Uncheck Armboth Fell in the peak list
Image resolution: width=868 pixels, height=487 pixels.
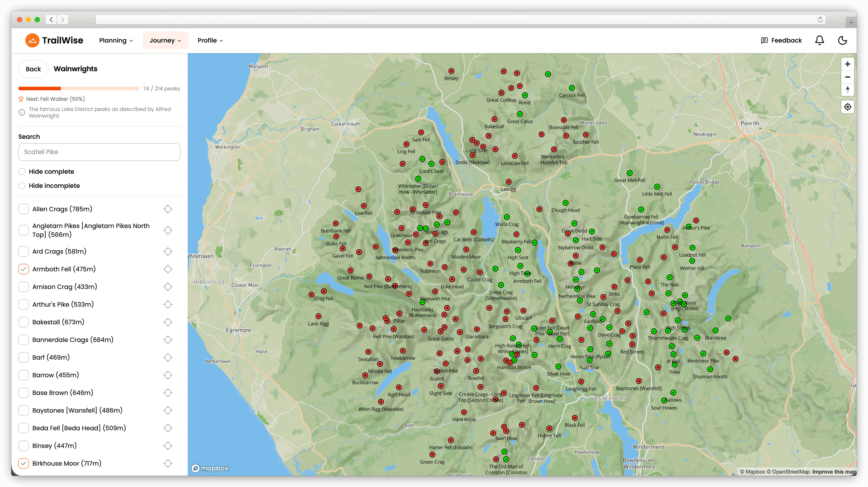pyautogui.click(x=23, y=269)
